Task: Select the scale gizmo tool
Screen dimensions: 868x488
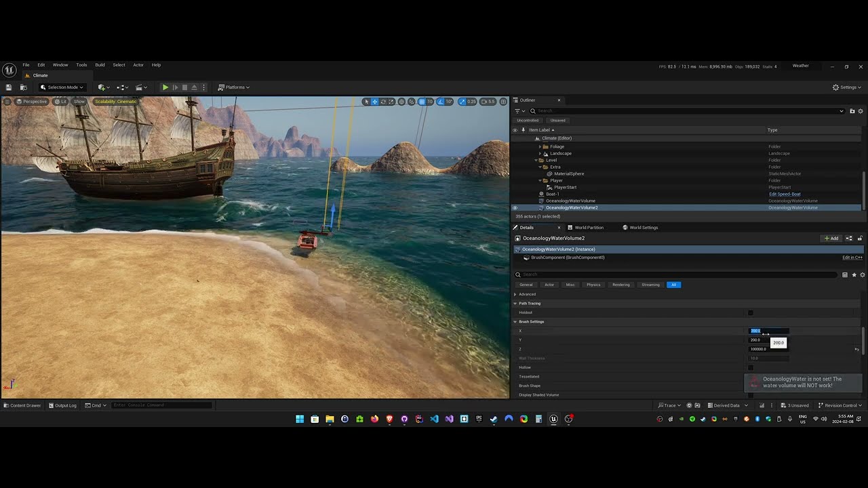Action: (391, 102)
